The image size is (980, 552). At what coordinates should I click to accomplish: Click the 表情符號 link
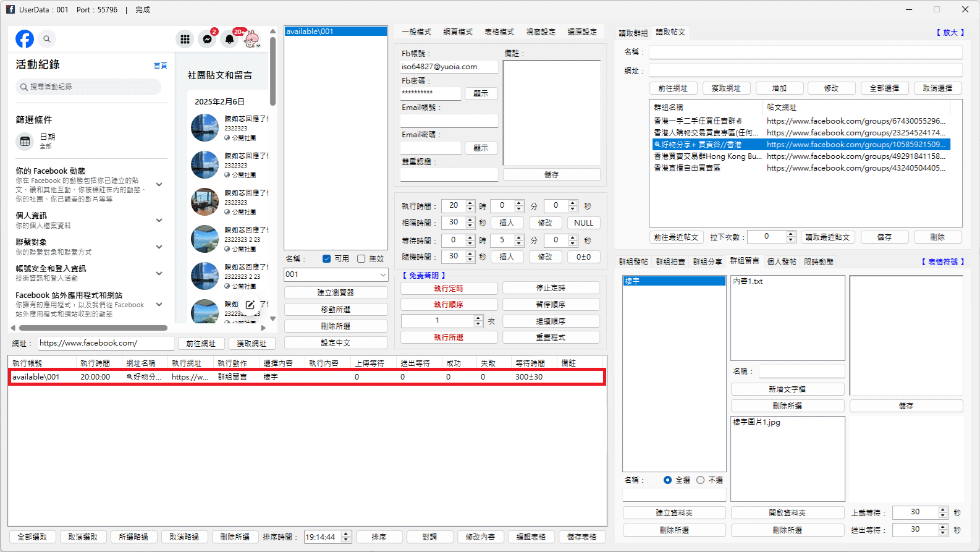click(x=943, y=262)
